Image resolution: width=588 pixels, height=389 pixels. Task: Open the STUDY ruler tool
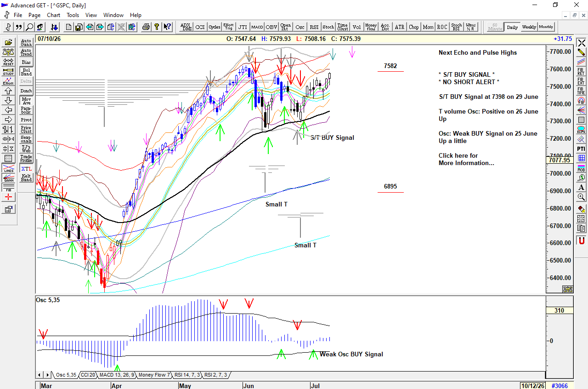pos(8,71)
